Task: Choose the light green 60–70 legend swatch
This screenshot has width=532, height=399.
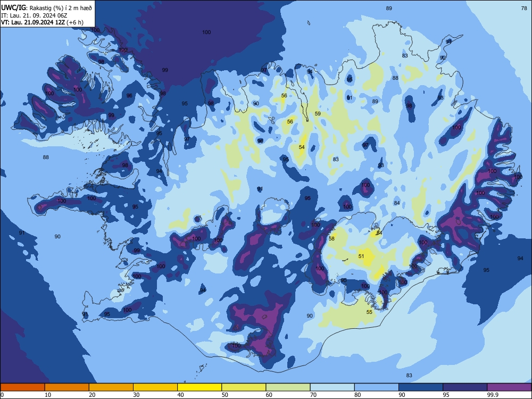Action: pos(288,387)
